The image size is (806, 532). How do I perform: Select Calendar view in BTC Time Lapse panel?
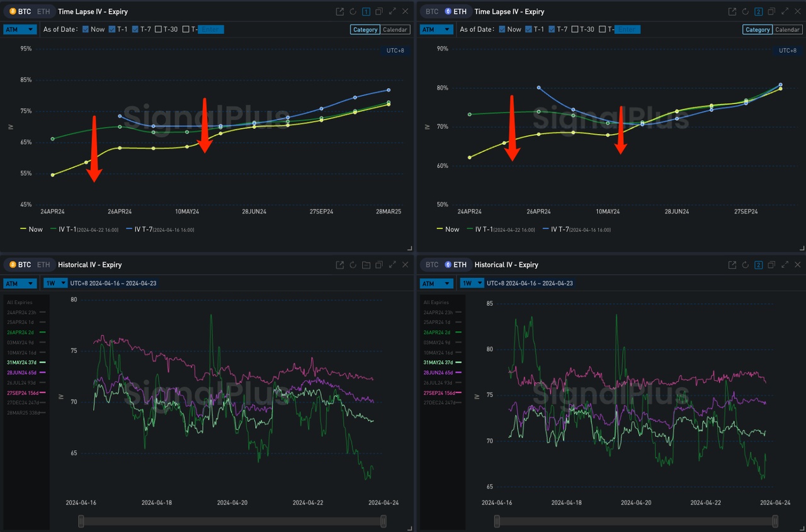pyautogui.click(x=395, y=30)
